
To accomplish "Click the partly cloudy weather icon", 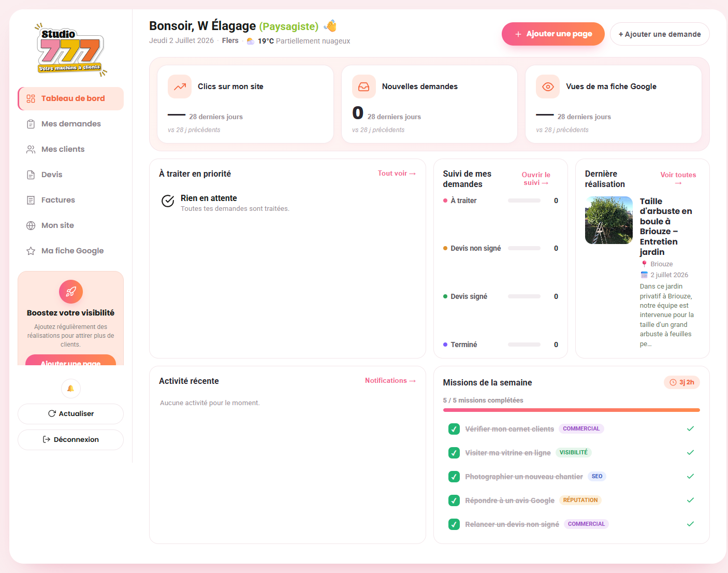I will 251,41.
